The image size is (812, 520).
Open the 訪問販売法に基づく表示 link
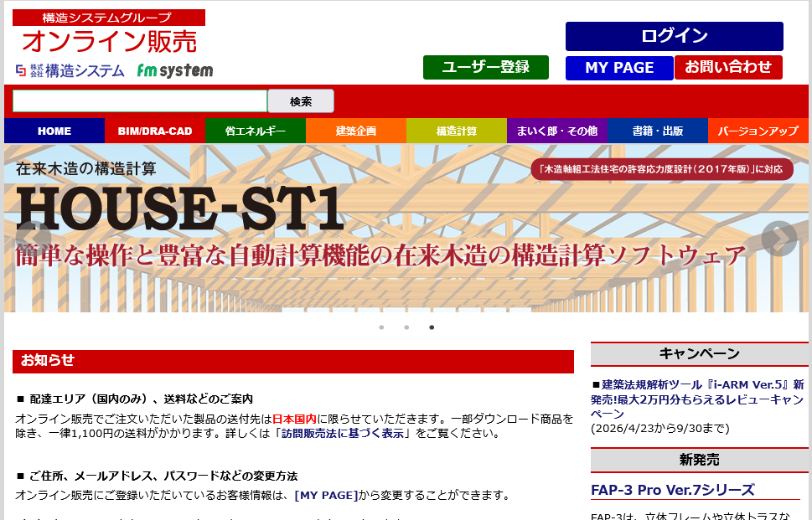342,434
